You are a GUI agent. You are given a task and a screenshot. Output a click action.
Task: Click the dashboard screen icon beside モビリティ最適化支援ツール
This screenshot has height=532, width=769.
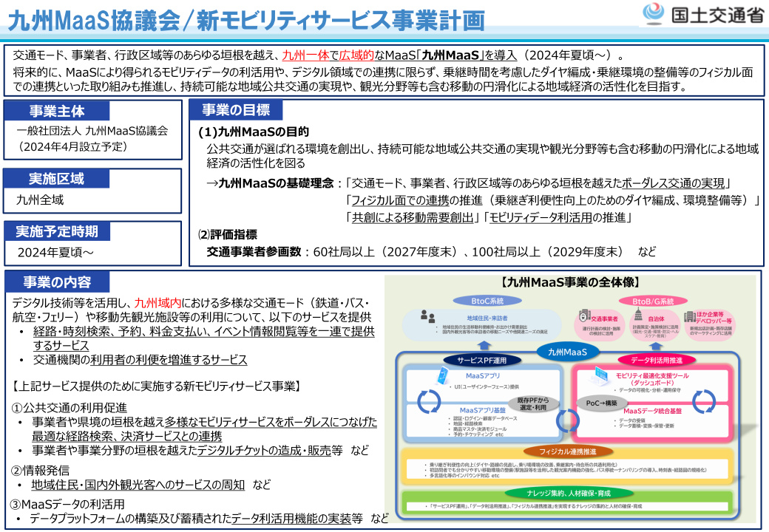tap(601, 375)
